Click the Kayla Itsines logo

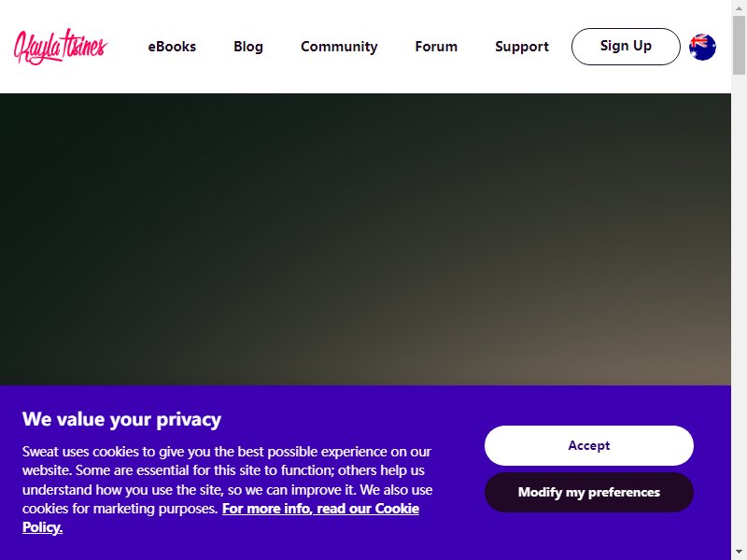[61, 46]
